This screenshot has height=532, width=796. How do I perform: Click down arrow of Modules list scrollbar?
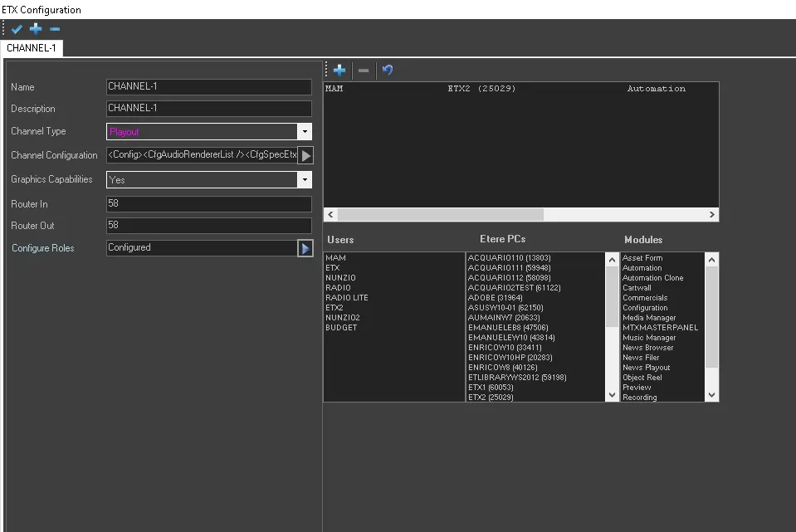(x=711, y=395)
